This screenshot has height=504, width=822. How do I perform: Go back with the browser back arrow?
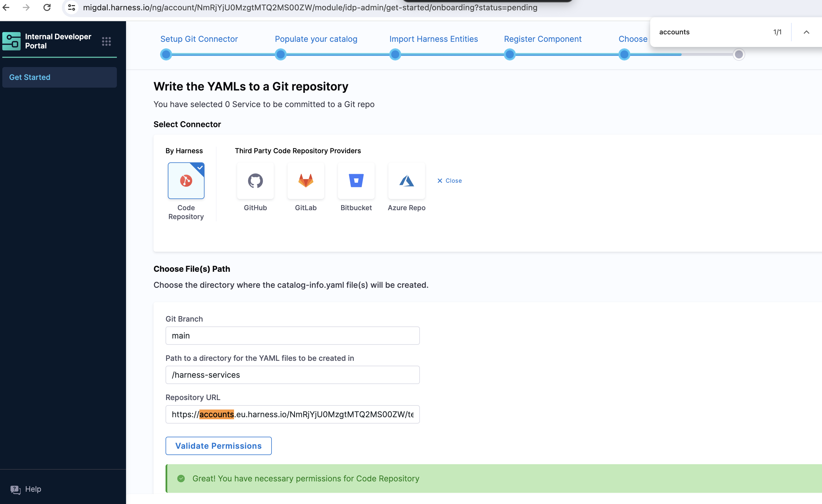pos(6,7)
